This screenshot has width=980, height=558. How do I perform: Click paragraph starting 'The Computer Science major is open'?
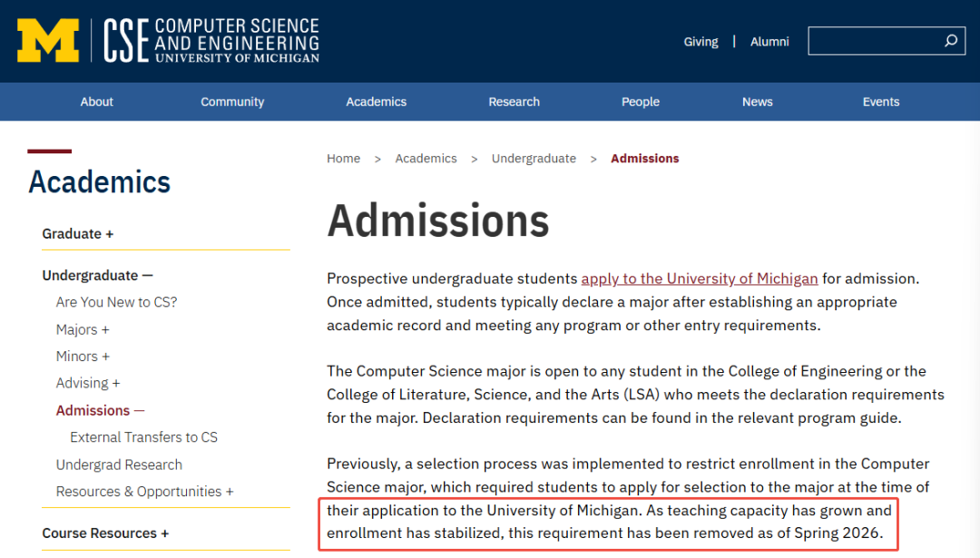coord(635,395)
